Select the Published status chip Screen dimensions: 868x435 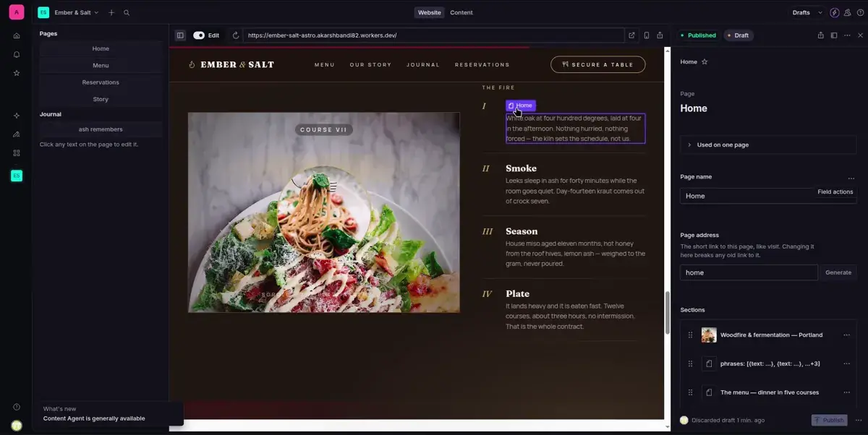(x=698, y=35)
